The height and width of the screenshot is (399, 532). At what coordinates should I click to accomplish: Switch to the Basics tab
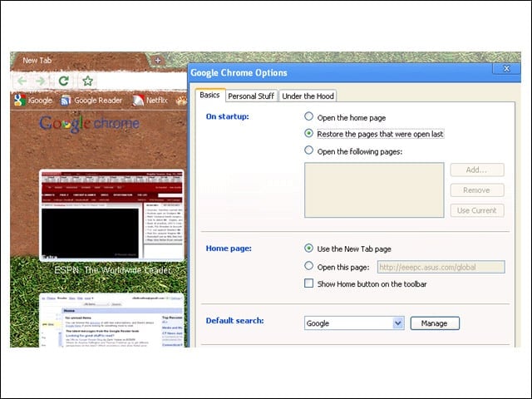click(209, 95)
